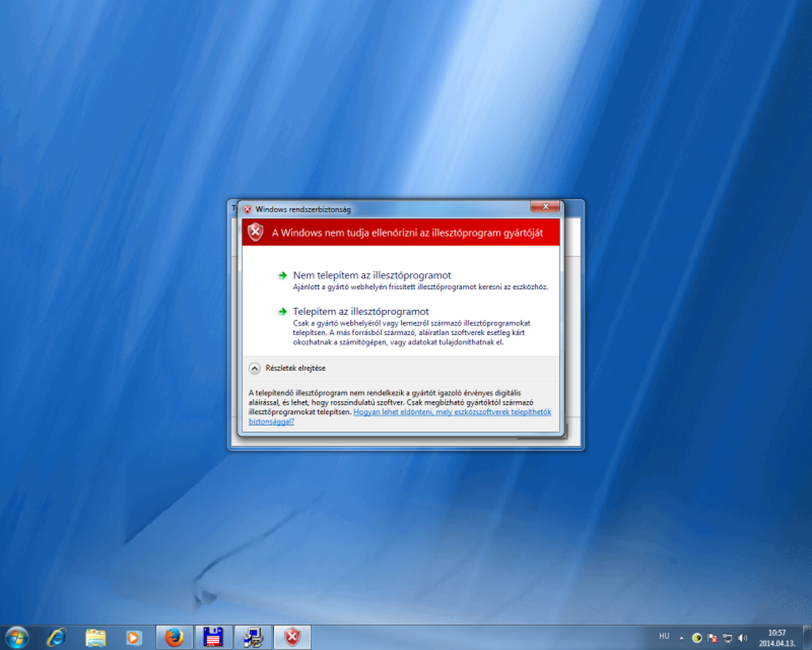Click the Windows rendszerbiztonság title text
This screenshot has height=650, width=812.
tap(303, 209)
